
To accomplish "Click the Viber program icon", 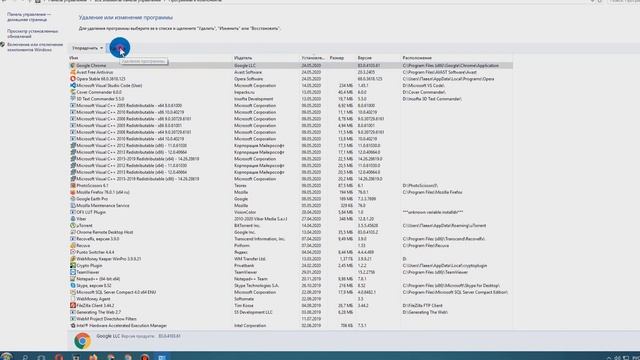I will point(73,219).
